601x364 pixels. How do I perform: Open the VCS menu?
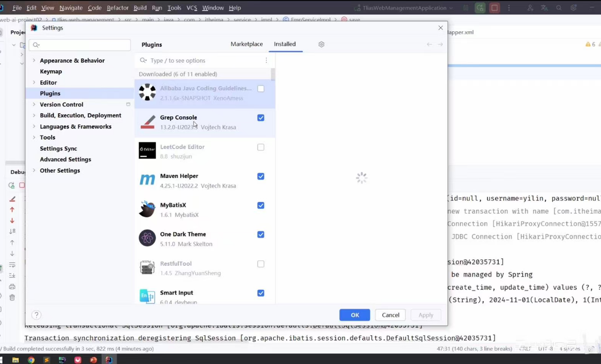191,7
